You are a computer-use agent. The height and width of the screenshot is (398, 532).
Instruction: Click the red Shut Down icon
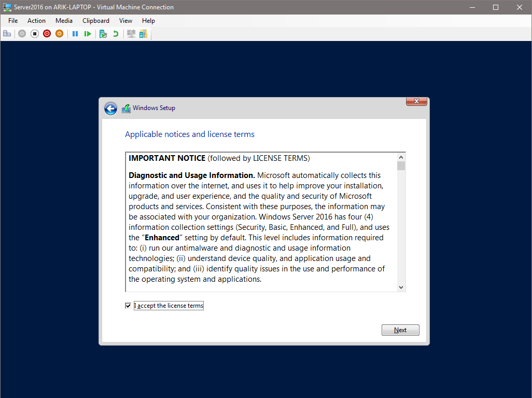[x=47, y=34]
